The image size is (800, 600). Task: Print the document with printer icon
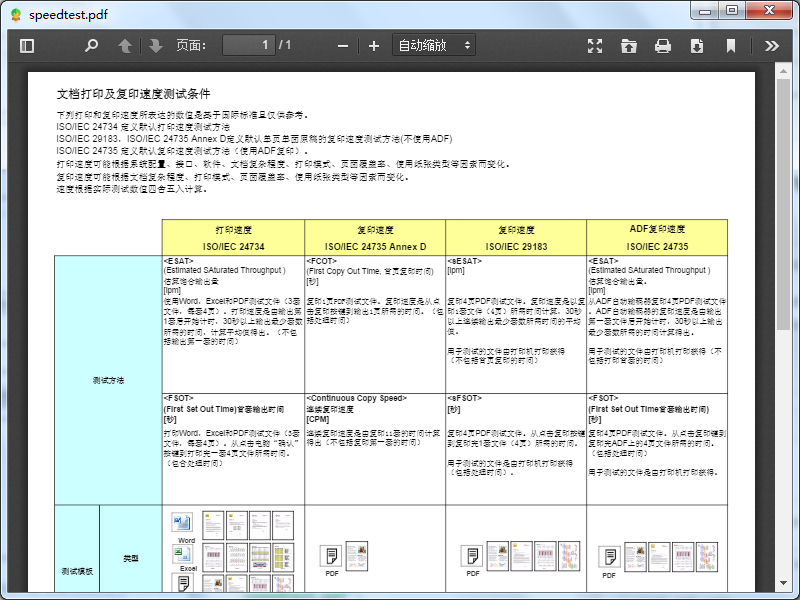pos(663,46)
